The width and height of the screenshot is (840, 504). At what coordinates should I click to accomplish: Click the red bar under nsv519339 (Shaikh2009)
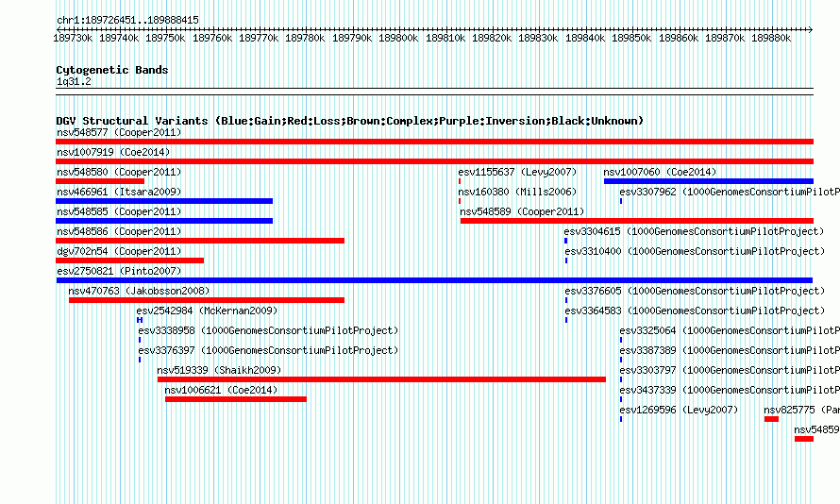coord(381,379)
